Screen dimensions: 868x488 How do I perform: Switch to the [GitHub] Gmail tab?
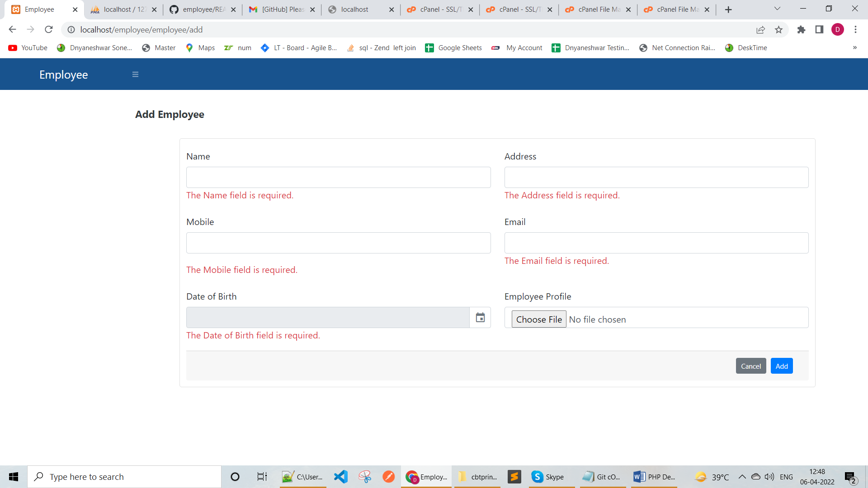[282, 9]
